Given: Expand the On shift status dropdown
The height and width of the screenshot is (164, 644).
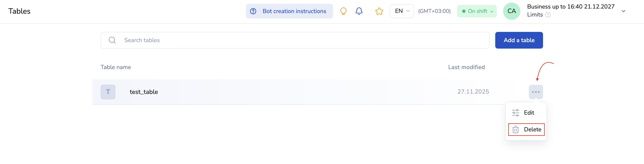Looking at the screenshot, I should (x=476, y=11).
